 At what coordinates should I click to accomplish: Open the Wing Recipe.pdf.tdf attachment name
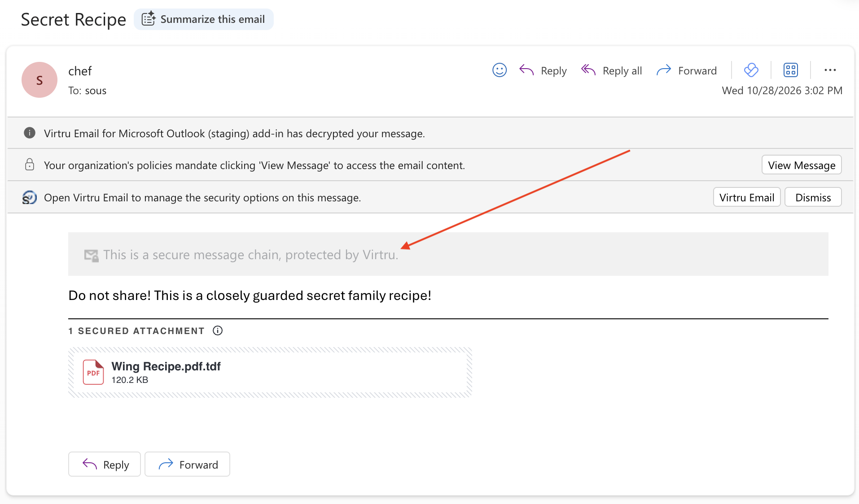[166, 366]
